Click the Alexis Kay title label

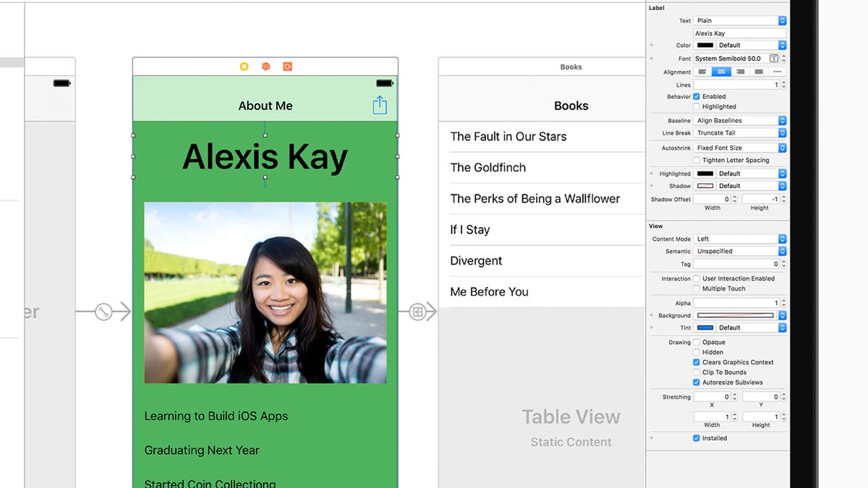pos(265,157)
